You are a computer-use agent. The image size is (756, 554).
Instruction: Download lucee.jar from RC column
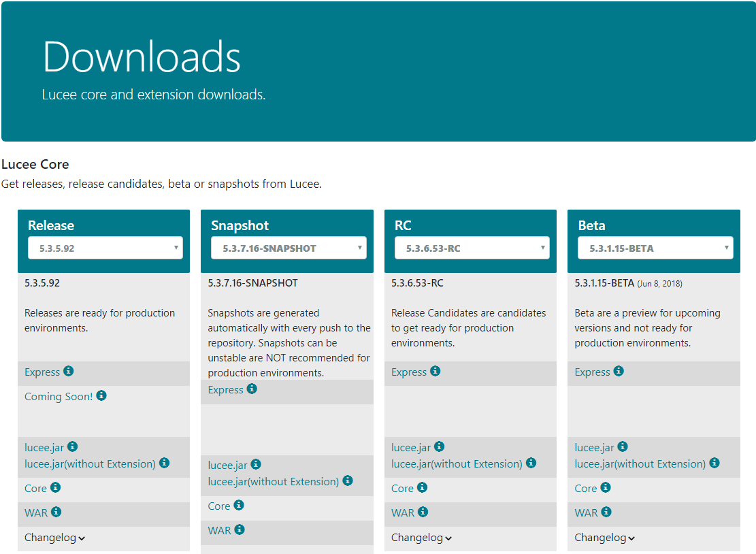(411, 447)
